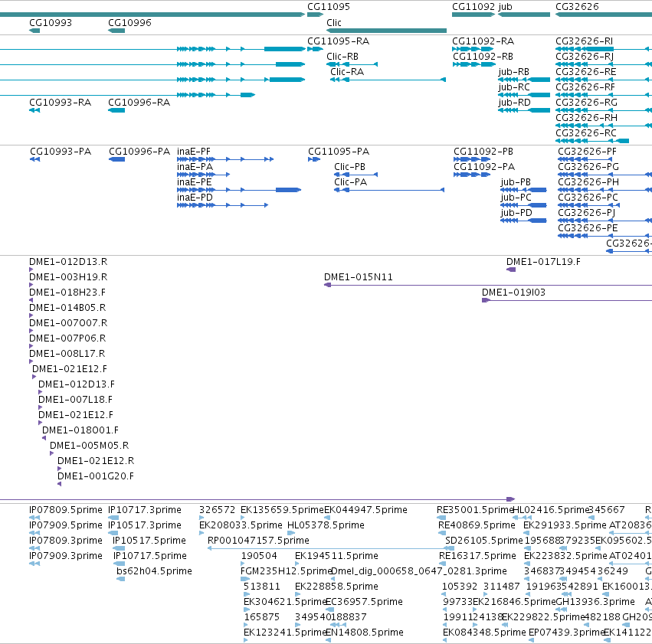Select the RP001047157.5prime EST
This screenshot has width=652, height=644.
(330, 548)
